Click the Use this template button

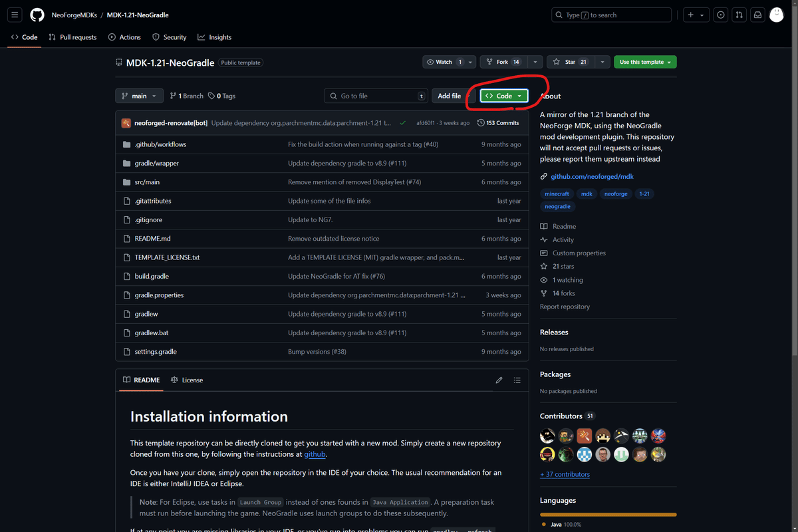click(645, 62)
